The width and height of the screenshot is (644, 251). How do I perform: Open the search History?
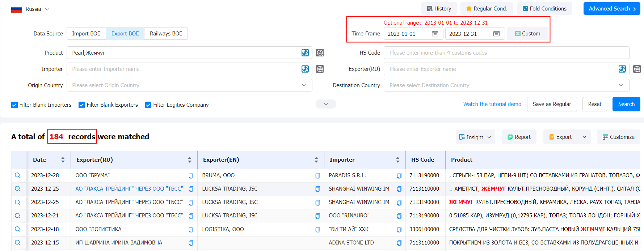pyautogui.click(x=439, y=9)
